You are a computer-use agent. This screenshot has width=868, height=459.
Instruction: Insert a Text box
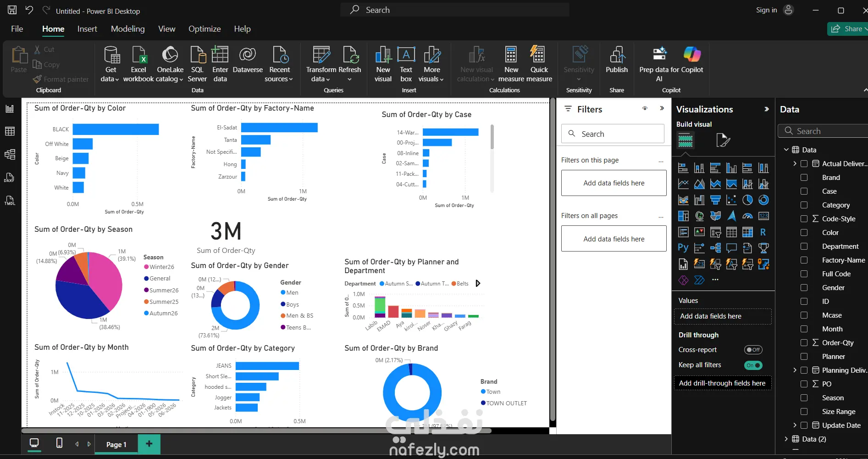[406, 64]
